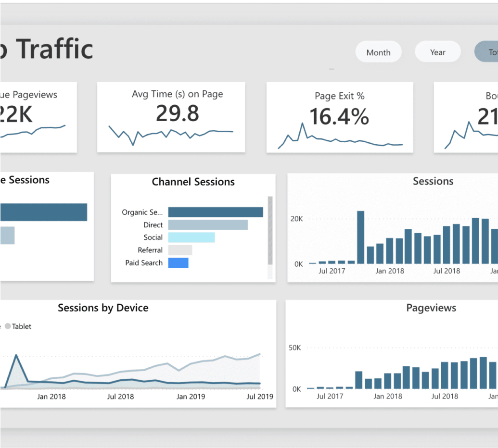
Task: Click the Organic Search bar in Channel Sessions
Action: click(x=215, y=212)
